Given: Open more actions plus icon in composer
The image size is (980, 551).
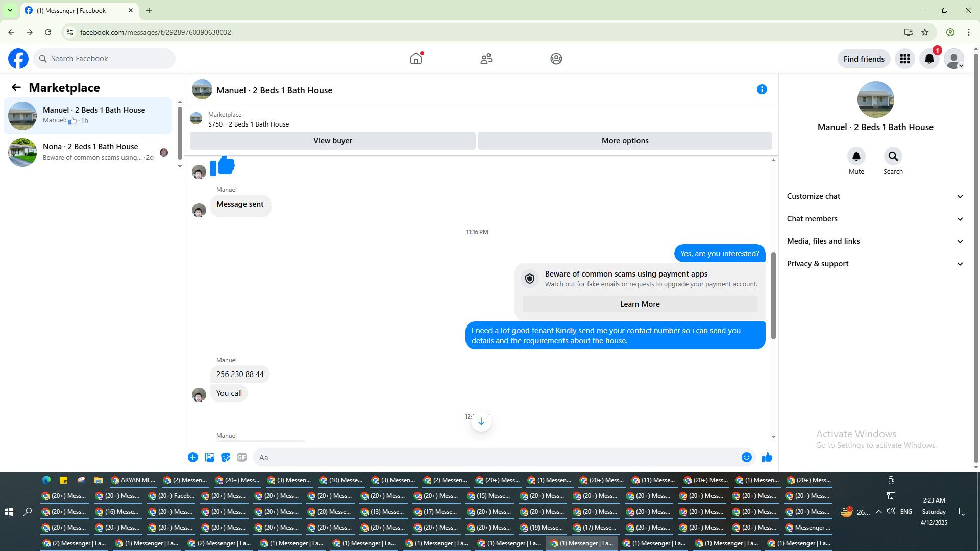Looking at the screenshot, I should 193,457.
